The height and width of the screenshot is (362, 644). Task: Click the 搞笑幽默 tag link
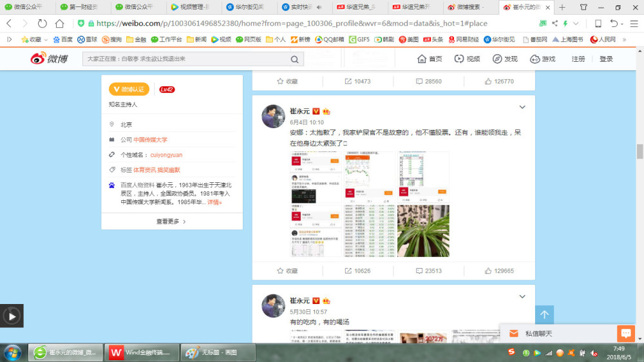click(x=168, y=170)
